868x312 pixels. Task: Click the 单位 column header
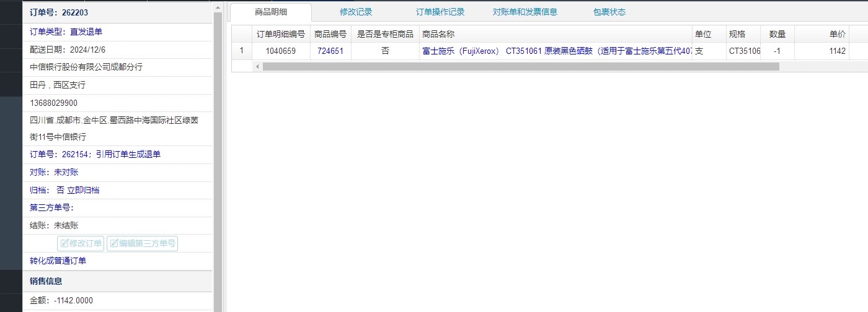(709, 34)
